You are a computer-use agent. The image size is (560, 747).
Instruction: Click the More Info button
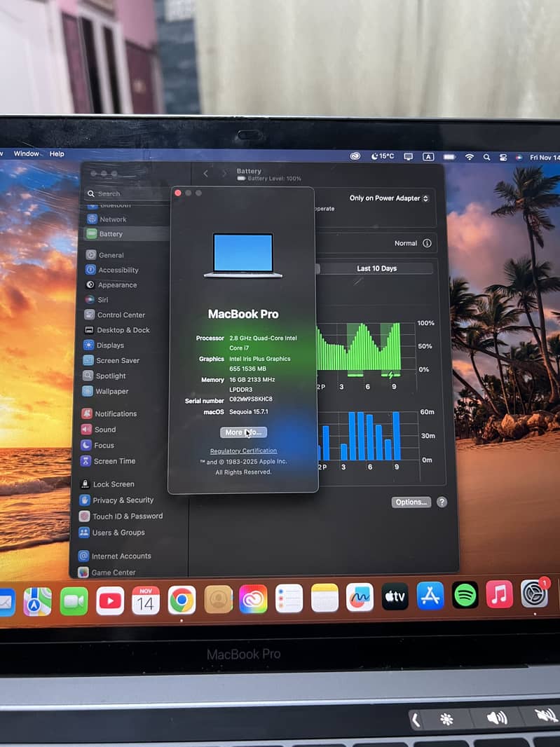click(243, 432)
